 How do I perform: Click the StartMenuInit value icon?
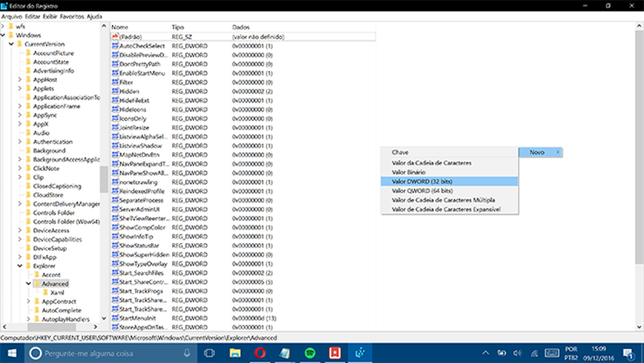115,318
